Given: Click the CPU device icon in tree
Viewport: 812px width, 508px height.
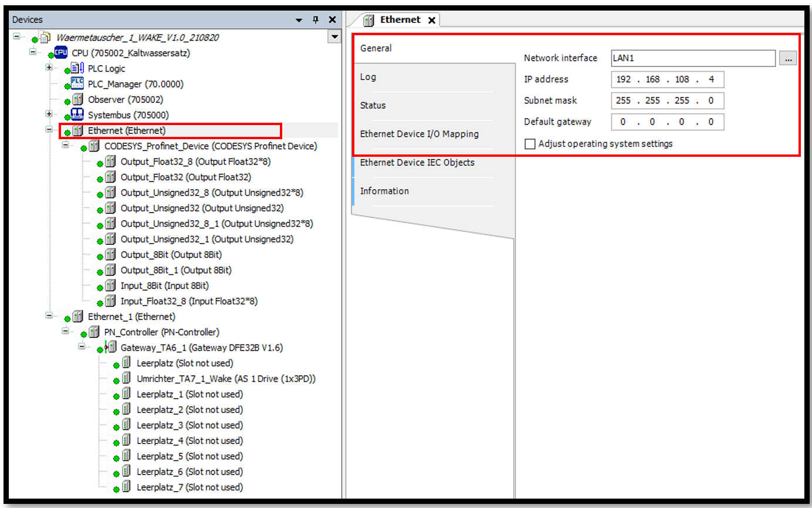Looking at the screenshot, I should (x=61, y=53).
